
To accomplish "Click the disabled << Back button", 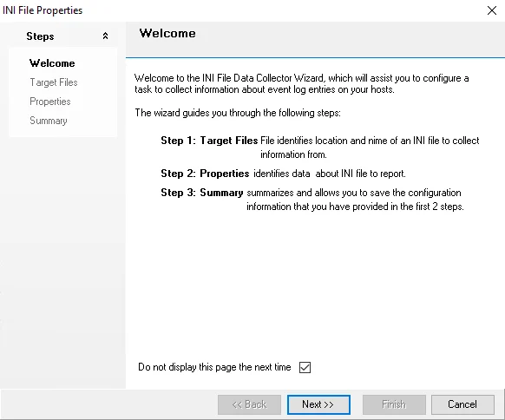I will 249,404.
